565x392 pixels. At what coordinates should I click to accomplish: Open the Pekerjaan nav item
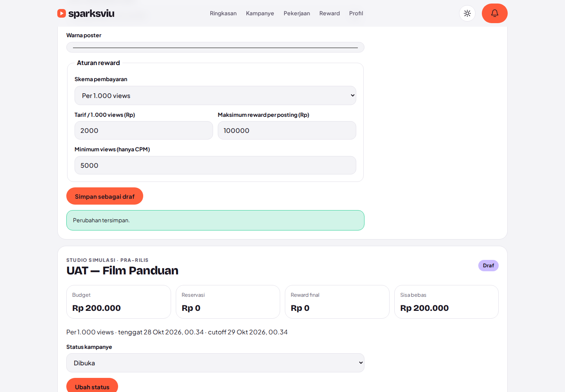tap(297, 13)
